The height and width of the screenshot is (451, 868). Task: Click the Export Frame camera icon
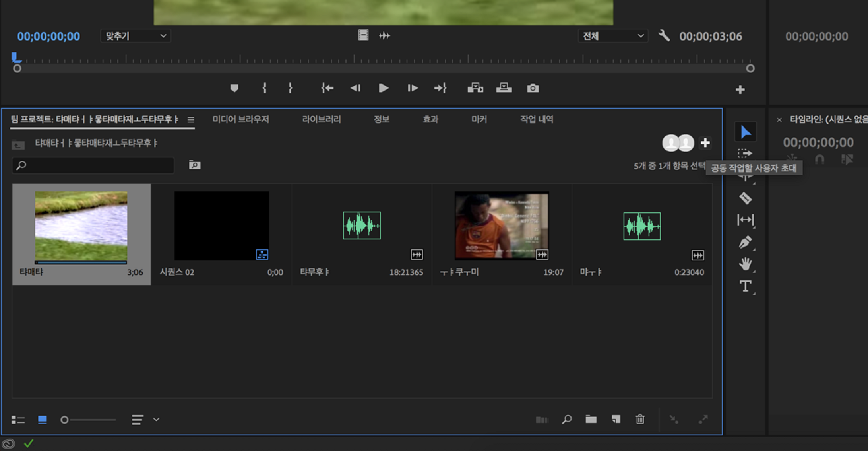[x=533, y=88]
